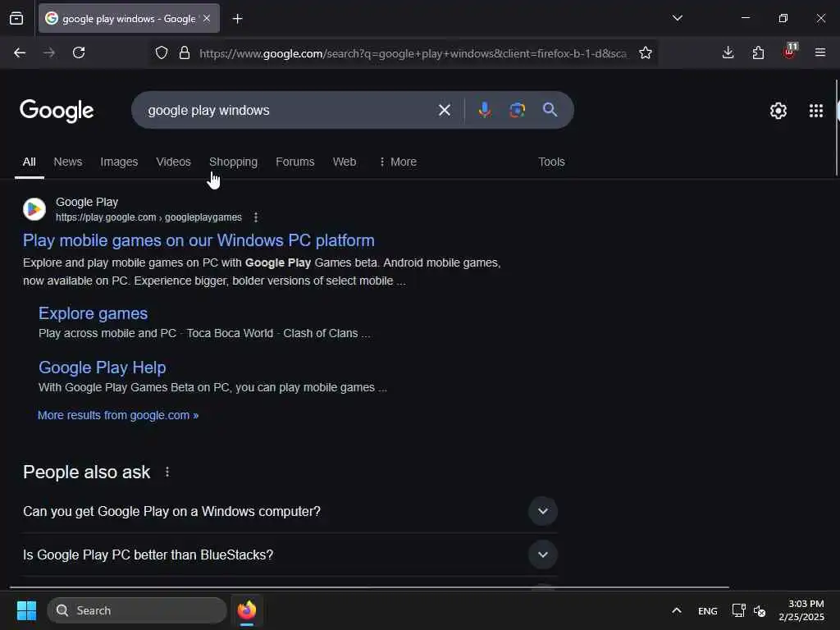Switch to Forums results tab
Image resolution: width=840 pixels, height=630 pixels.
click(294, 162)
